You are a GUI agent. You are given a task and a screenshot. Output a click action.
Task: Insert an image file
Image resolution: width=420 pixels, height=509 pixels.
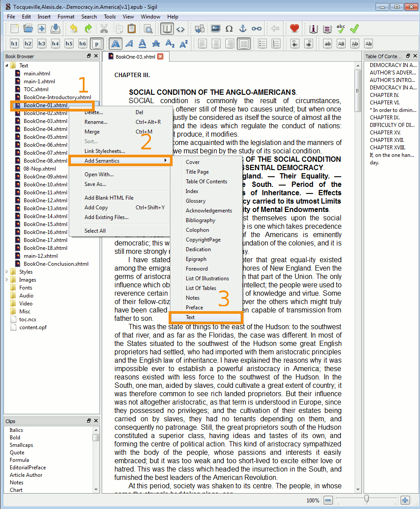pos(216,29)
